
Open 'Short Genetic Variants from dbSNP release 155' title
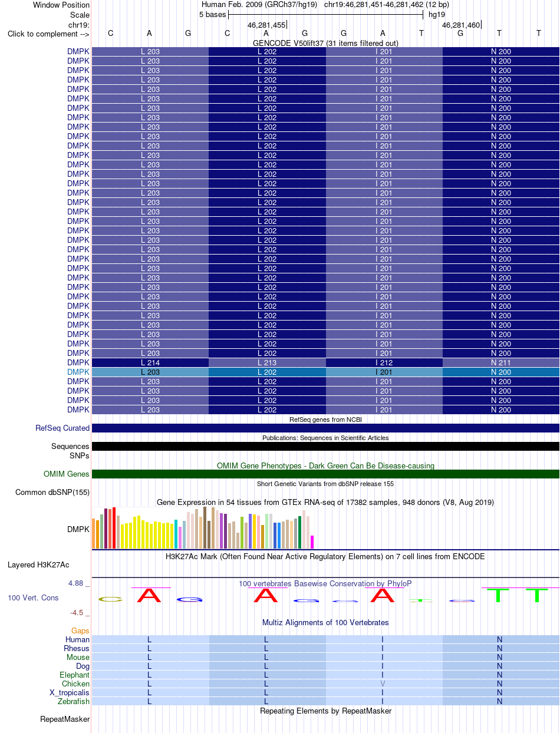point(325,484)
